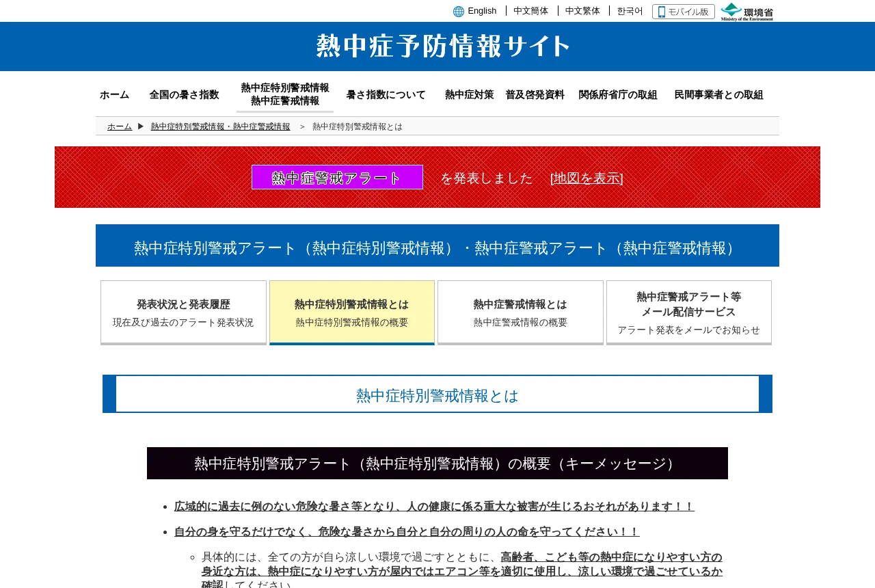The width and height of the screenshot is (875, 588).
Task: Switch language to 한국어
Action: pos(630,11)
